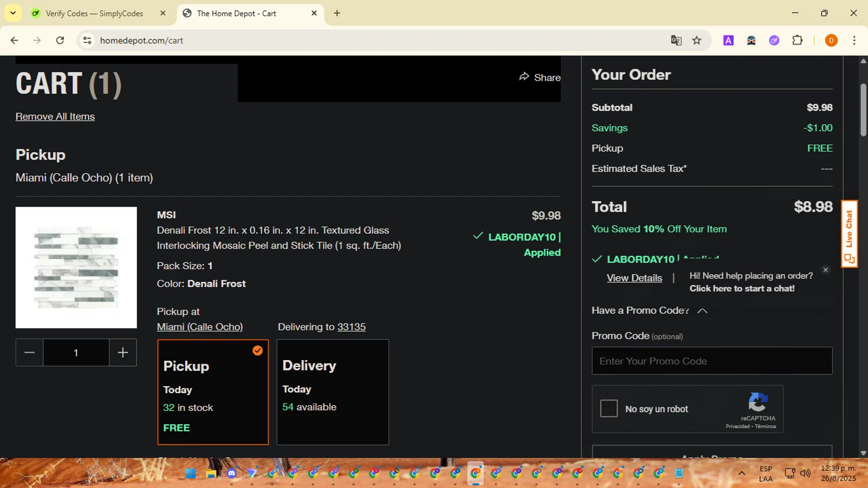Click here to start a chat message

742,288
